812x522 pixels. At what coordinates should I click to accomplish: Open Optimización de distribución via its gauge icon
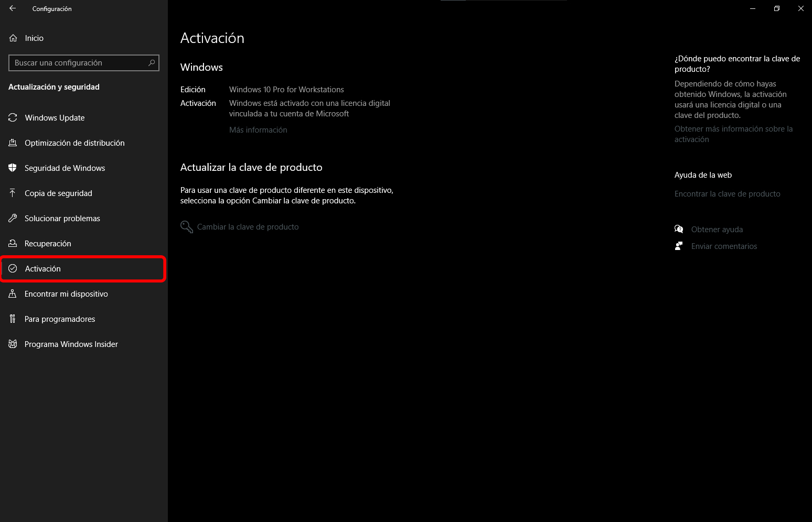coord(13,143)
